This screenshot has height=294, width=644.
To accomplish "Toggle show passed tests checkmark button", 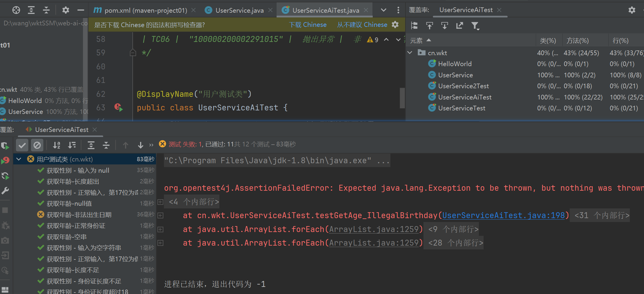I will pos(22,145).
